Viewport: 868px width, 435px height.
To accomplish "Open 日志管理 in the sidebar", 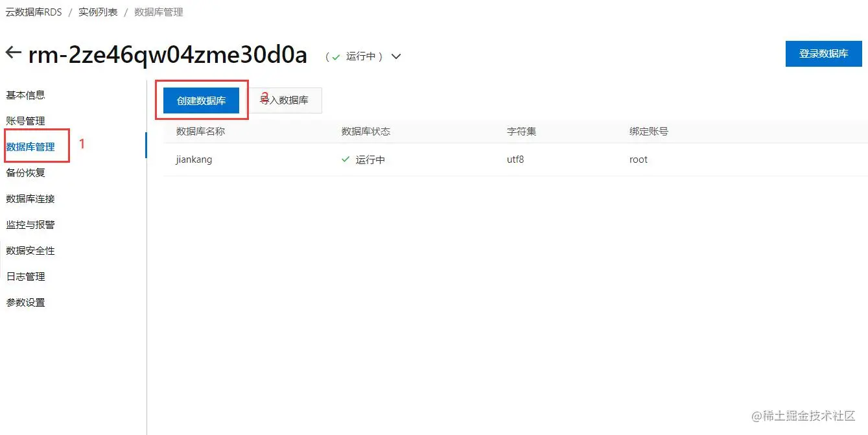I will 25,277.
